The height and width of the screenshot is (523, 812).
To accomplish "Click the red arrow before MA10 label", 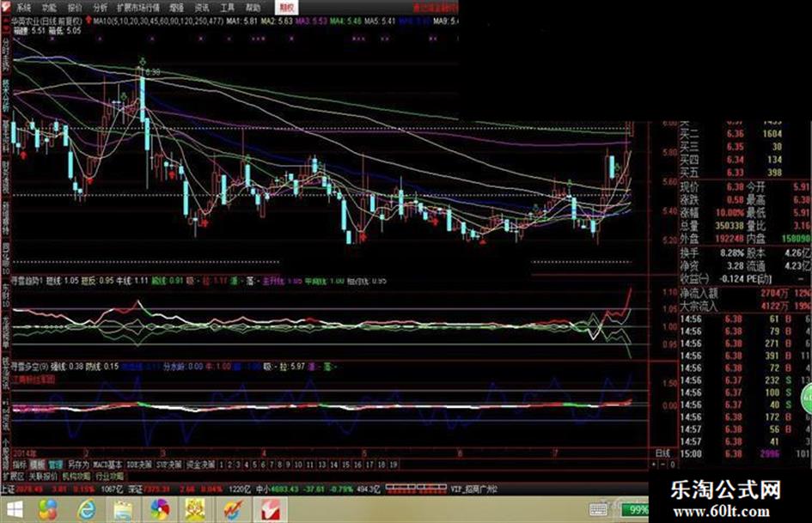I will pyautogui.click(x=89, y=21).
